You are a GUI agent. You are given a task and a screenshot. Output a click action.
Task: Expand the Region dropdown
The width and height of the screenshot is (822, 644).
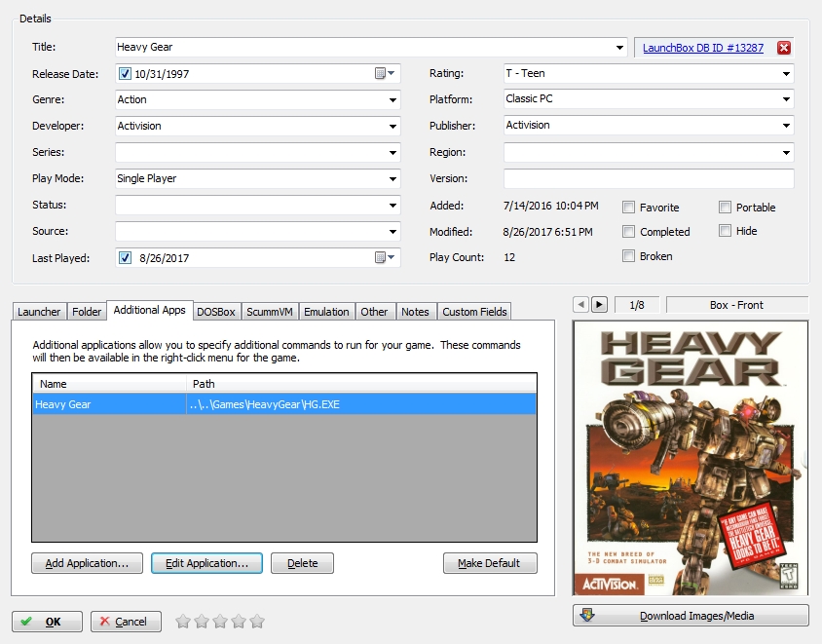[x=786, y=153]
